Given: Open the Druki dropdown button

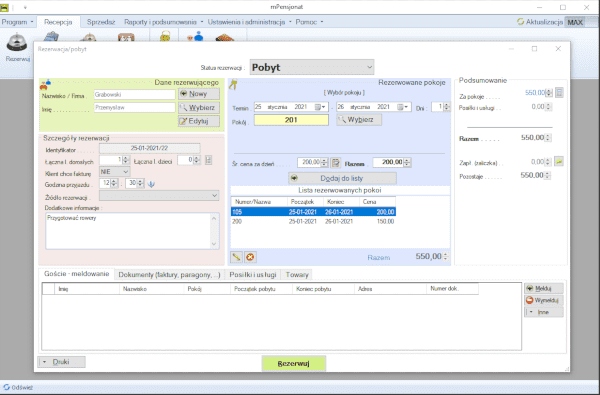Looking at the screenshot, I should (61, 362).
